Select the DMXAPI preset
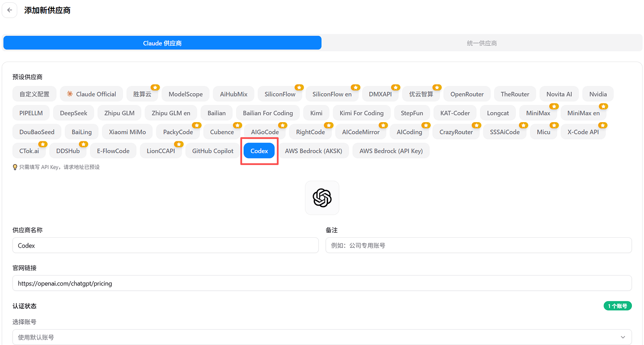This screenshot has width=644, height=345. [x=380, y=94]
